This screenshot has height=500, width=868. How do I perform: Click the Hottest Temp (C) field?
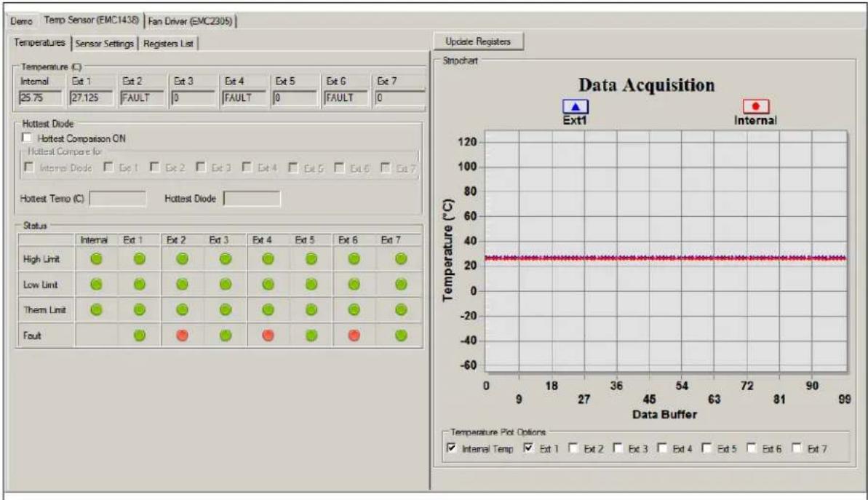(x=117, y=199)
